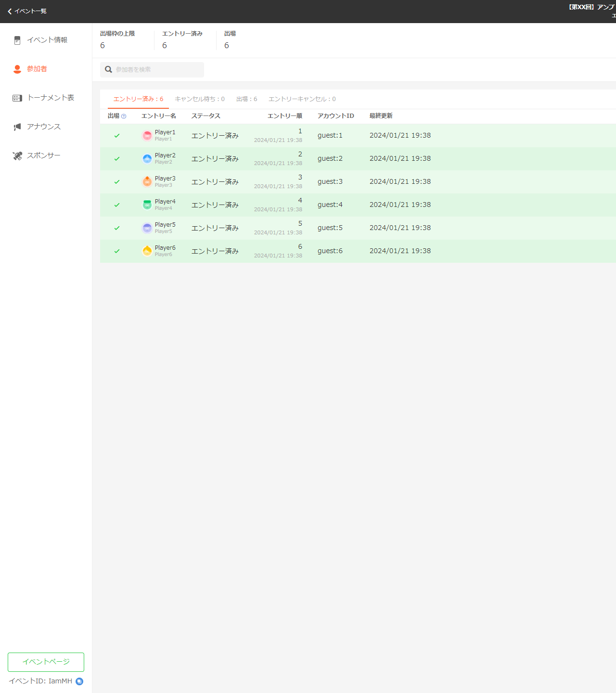Toggle the 出場 checkmark for Player1
Viewport: 616px width, 693px height.
(x=117, y=136)
